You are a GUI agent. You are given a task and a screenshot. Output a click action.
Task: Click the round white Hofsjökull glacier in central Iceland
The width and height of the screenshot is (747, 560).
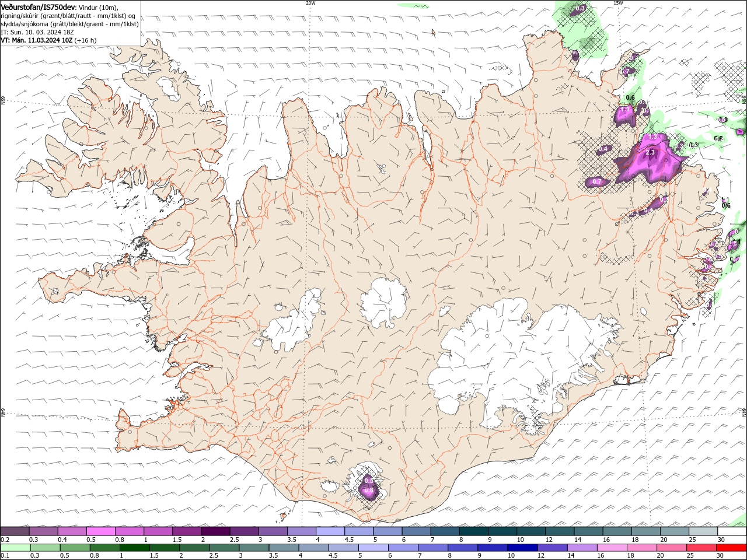383,302
